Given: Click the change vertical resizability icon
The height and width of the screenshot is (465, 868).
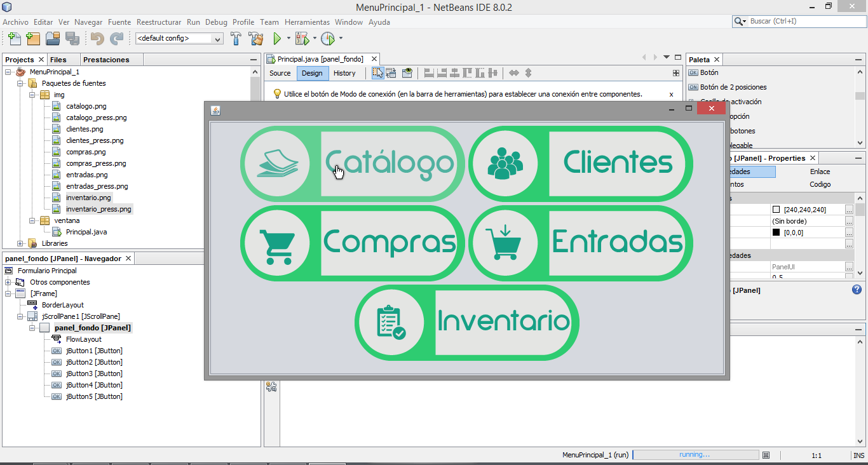Looking at the screenshot, I should 528,73.
